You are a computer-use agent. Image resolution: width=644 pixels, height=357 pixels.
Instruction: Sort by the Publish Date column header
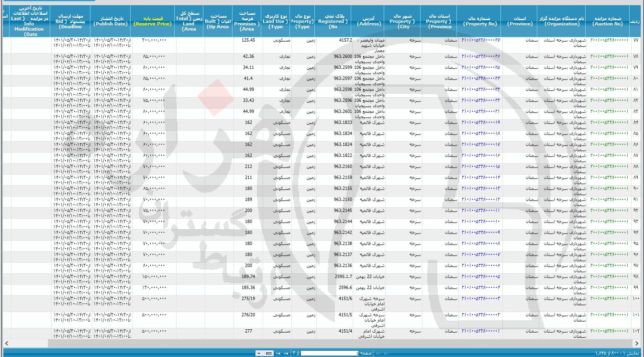[111, 21]
